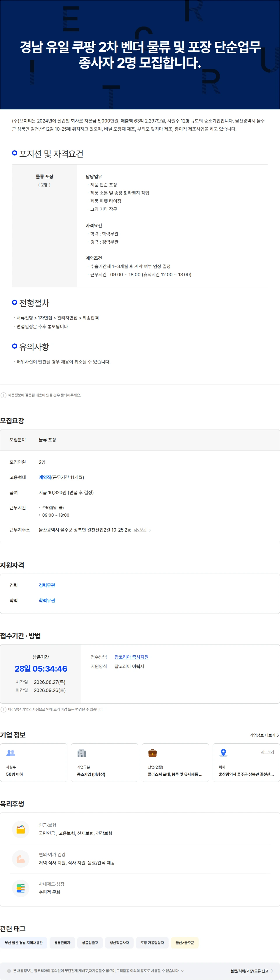Viewport: 280px width, 980px height.
Task: Click the 사원수 50명 이하 card
Action: pos(34,762)
